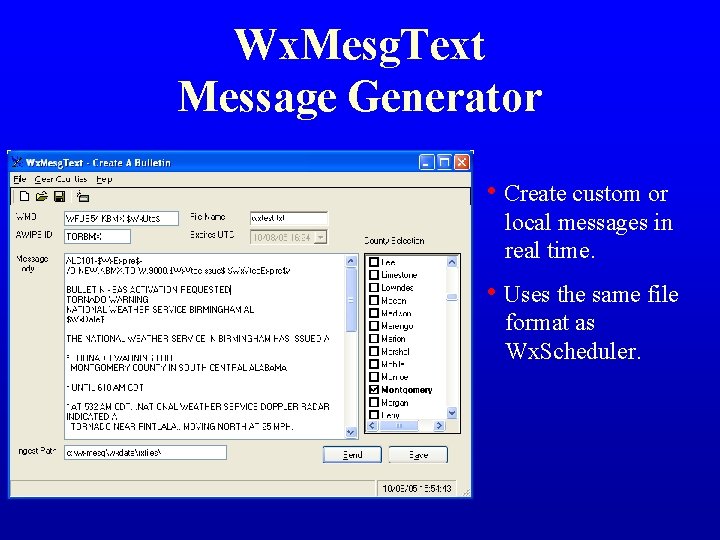The image size is (720, 540).
Task: Click the message body vertical scrollbar thumb
Action: click(351, 300)
